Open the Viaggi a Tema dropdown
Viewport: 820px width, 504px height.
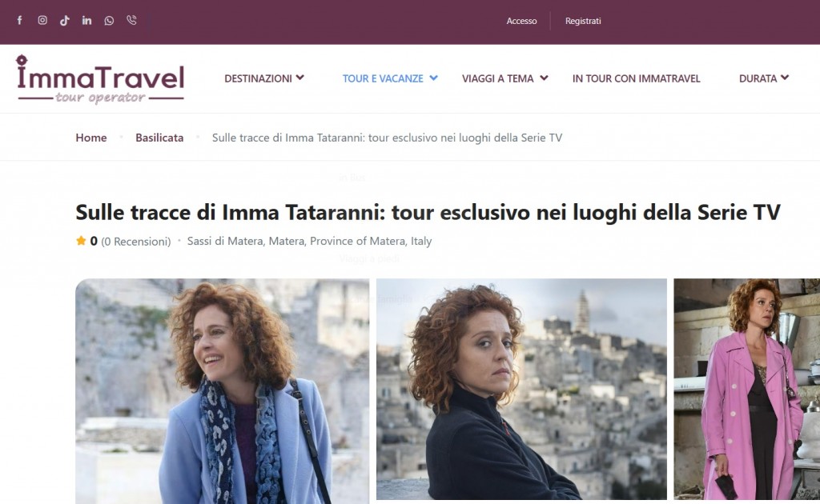(x=504, y=78)
